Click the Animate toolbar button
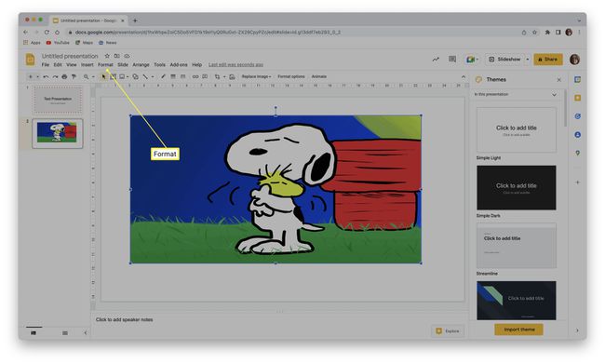The height and width of the screenshot is (364, 605). pyautogui.click(x=318, y=77)
